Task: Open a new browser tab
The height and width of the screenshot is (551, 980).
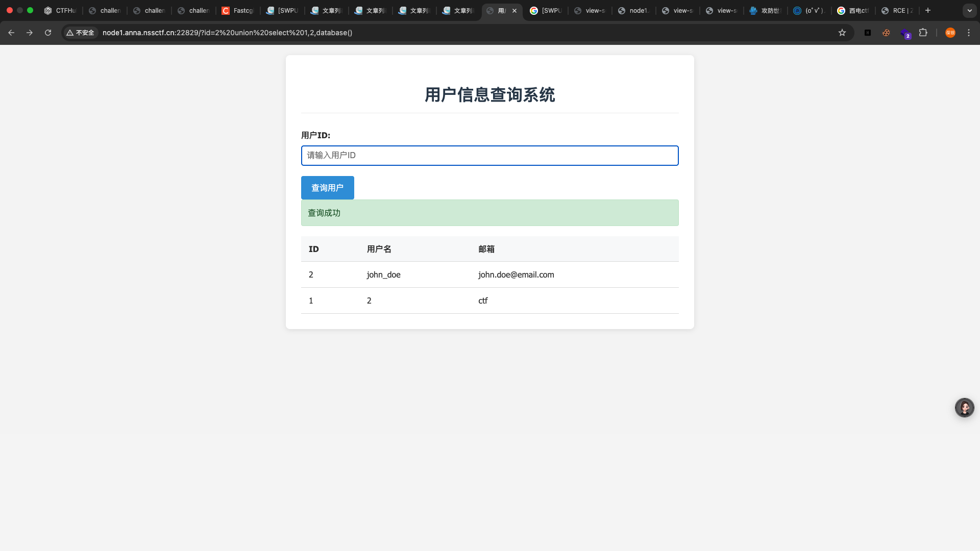Action: click(928, 10)
